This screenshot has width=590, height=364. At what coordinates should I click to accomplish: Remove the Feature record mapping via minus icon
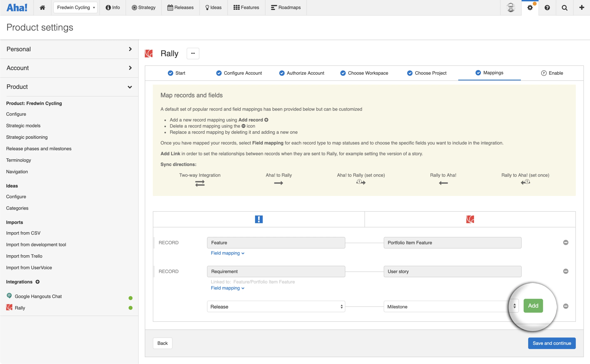click(566, 243)
